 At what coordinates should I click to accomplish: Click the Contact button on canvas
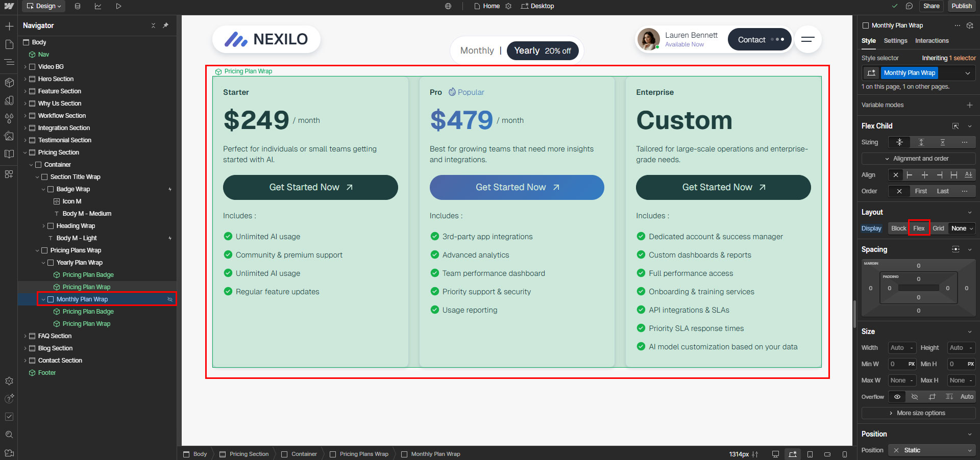pyautogui.click(x=759, y=39)
